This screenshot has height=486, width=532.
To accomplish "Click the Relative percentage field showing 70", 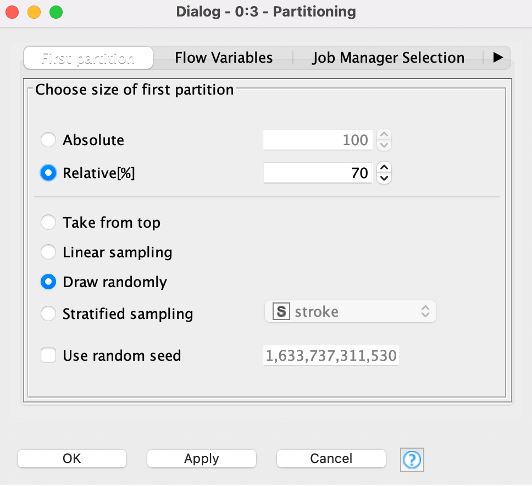I will coord(318,173).
